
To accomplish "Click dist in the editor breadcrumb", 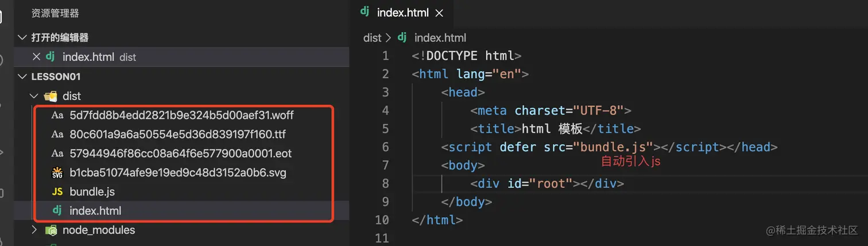I will [372, 37].
